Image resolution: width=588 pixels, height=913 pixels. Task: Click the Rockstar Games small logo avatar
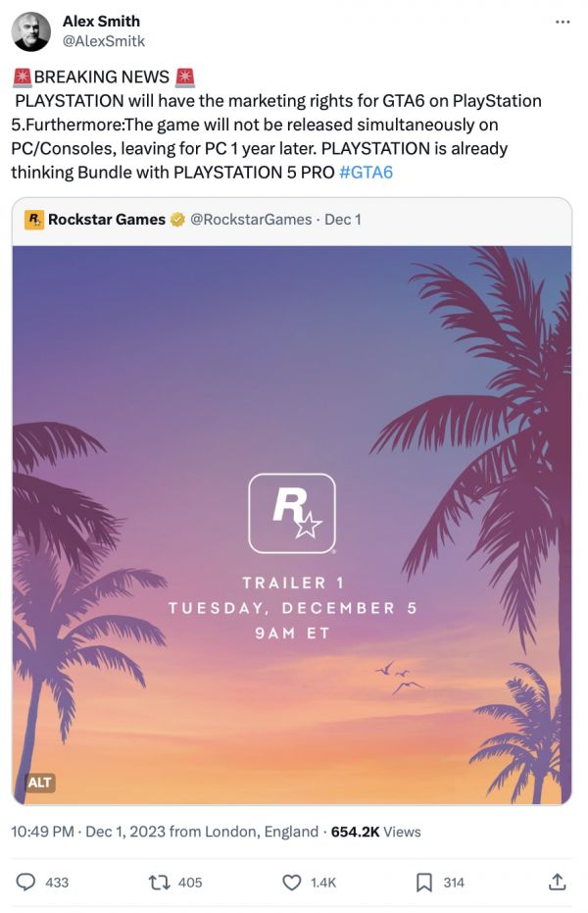pyautogui.click(x=33, y=220)
